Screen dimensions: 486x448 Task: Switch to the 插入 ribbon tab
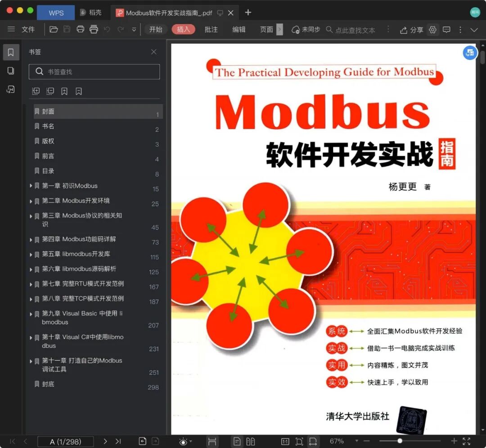coord(183,28)
